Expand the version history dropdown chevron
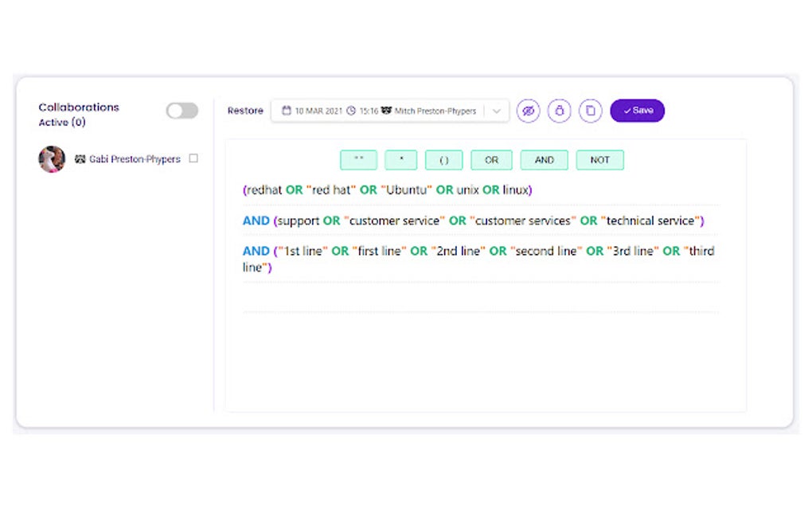 point(497,111)
